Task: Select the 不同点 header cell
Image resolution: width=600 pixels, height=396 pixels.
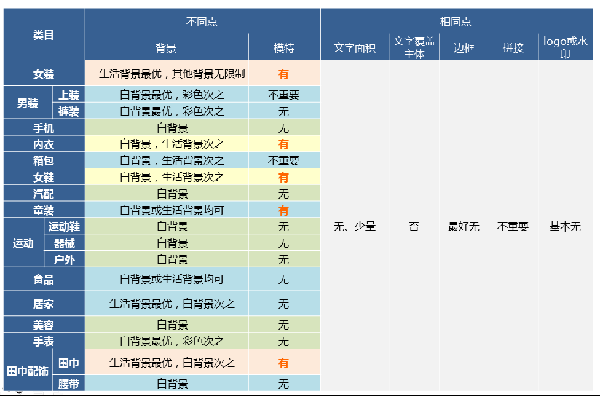Action: point(202,21)
